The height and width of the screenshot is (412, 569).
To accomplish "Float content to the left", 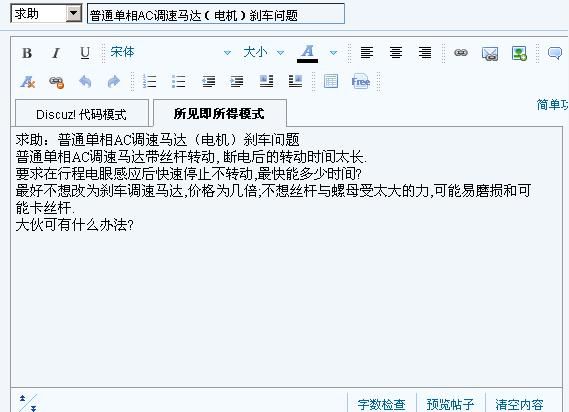I will [266, 81].
